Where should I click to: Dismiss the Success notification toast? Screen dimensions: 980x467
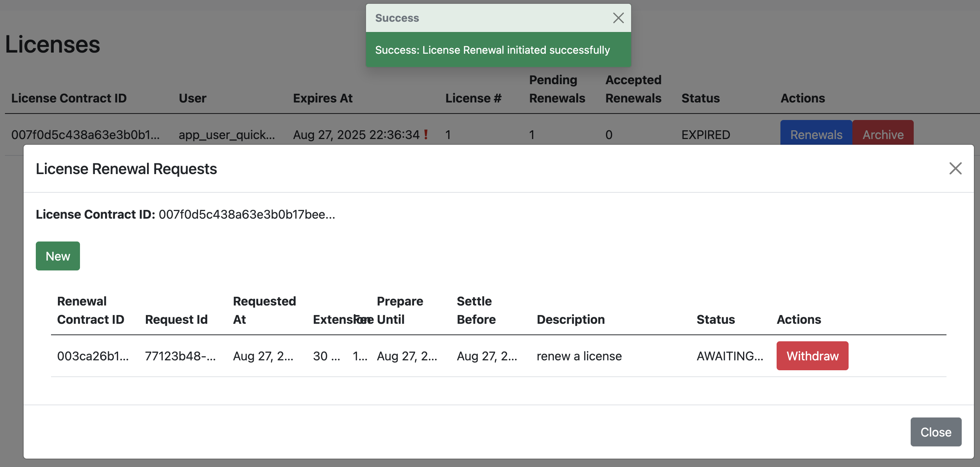click(618, 18)
